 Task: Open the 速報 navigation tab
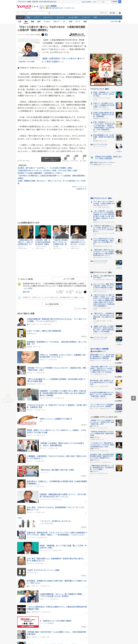(x=28, y=17)
